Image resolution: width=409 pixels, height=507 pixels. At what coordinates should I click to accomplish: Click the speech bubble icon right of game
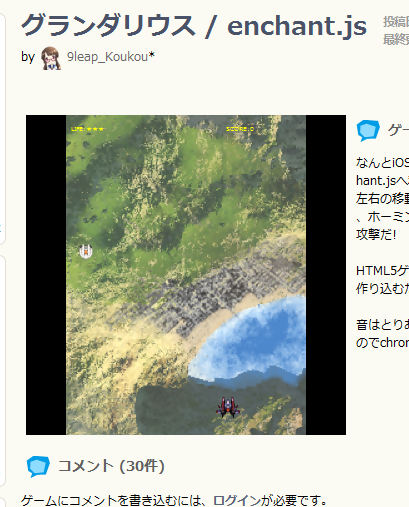coord(368,130)
